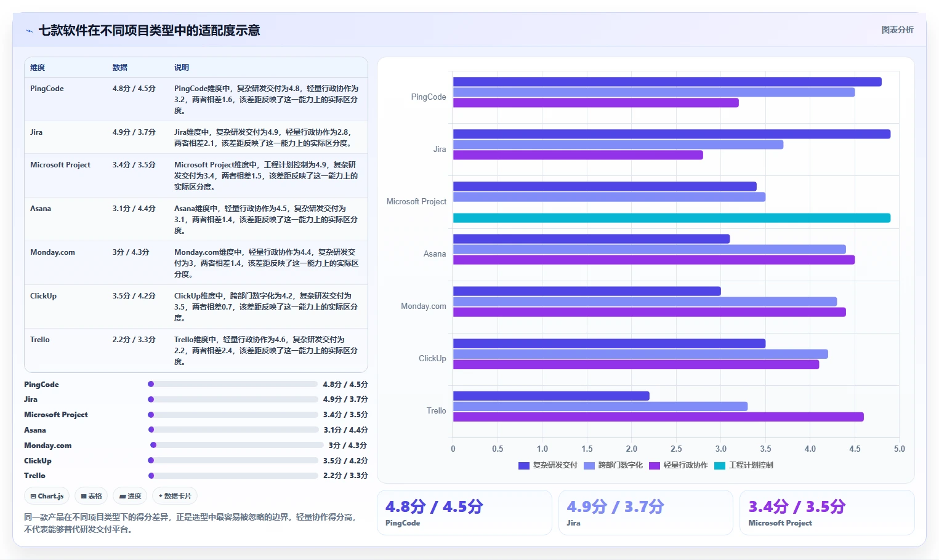Click the Jira progress bar
The width and height of the screenshot is (939, 560).
coord(233,399)
